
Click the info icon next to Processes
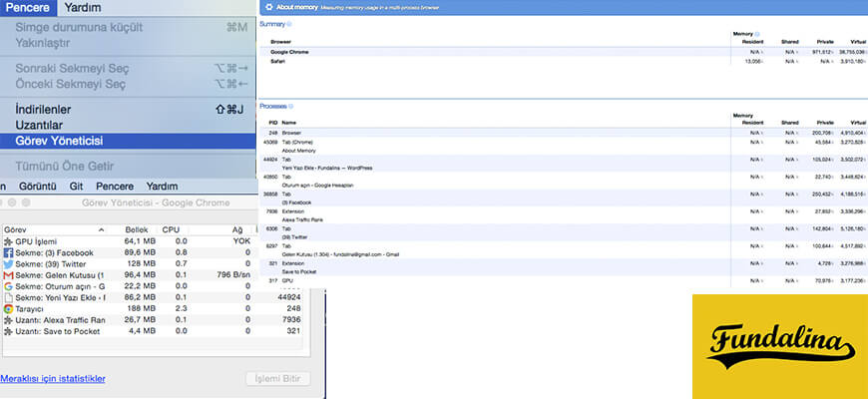click(x=291, y=106)
